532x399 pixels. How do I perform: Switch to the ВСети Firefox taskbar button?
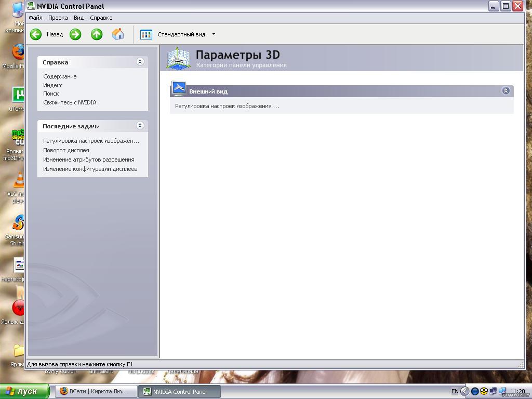[x=96, y=392]
